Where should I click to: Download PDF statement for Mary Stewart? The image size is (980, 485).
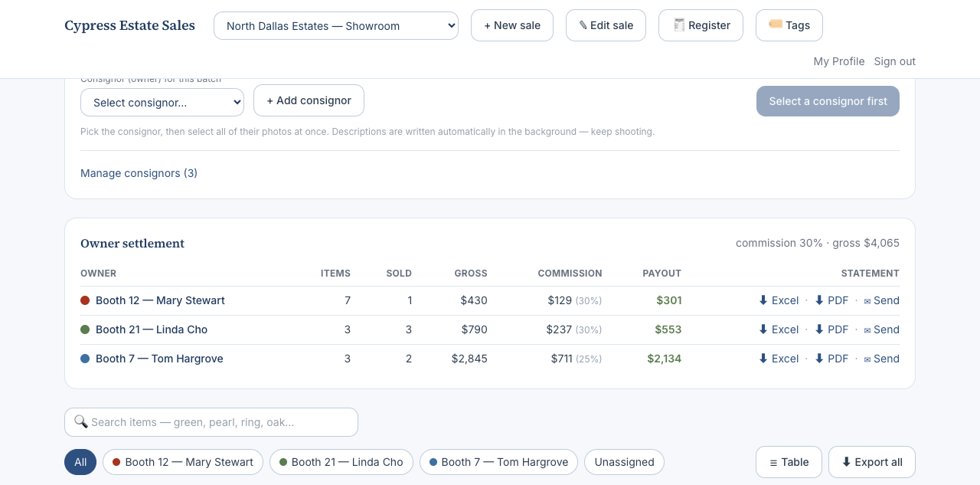click(831, 300)
